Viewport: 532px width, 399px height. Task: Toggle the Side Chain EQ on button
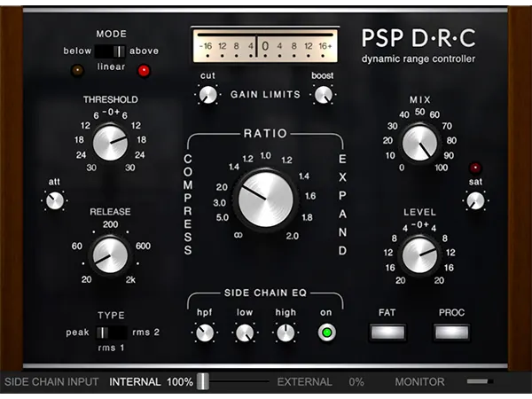[x=326, y=332]
